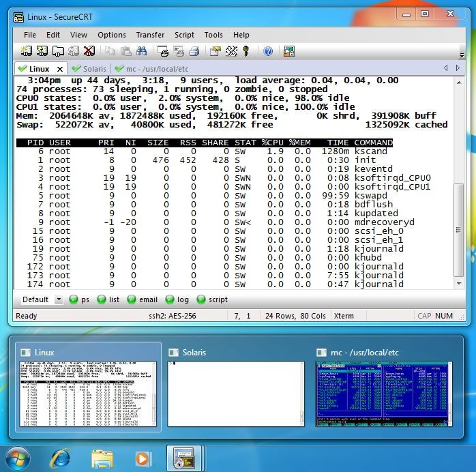Open the Default button bar dropdown
476x472 pixels.
pyautogui.click(x=59, y=299)
